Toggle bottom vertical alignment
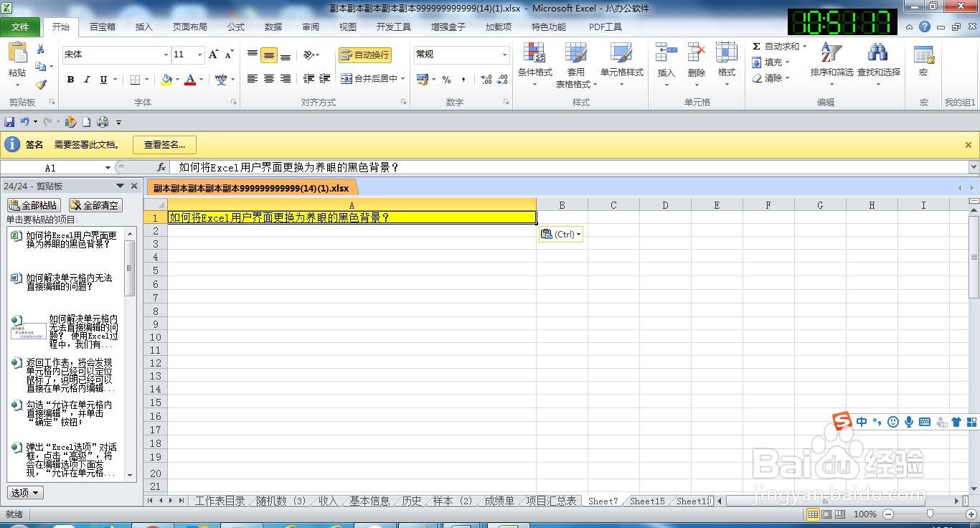980x528 pixels. (286, 55)
